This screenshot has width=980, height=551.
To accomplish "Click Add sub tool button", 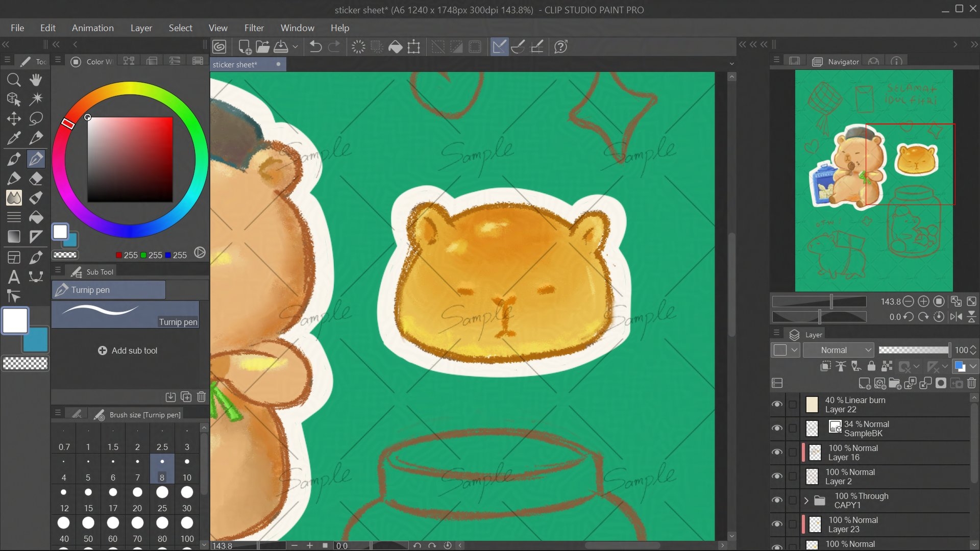I will tap(128, 350).
